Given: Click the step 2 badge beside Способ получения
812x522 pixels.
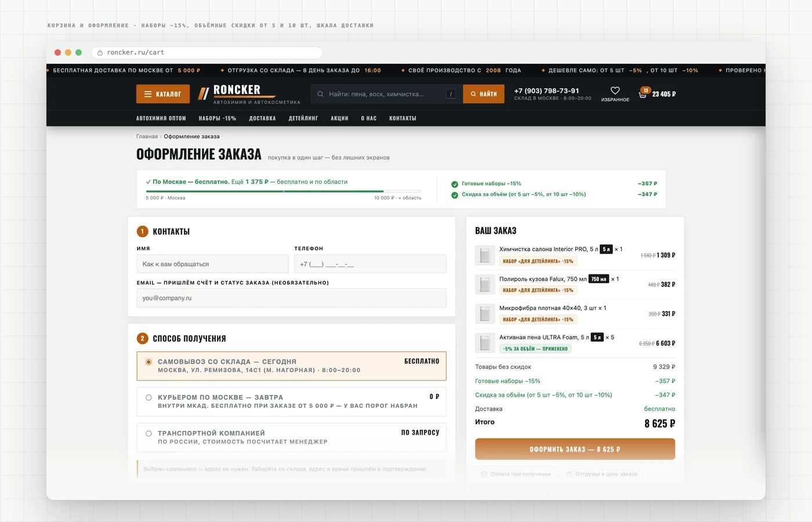Looking at the screenshot, I should (143, 338).
